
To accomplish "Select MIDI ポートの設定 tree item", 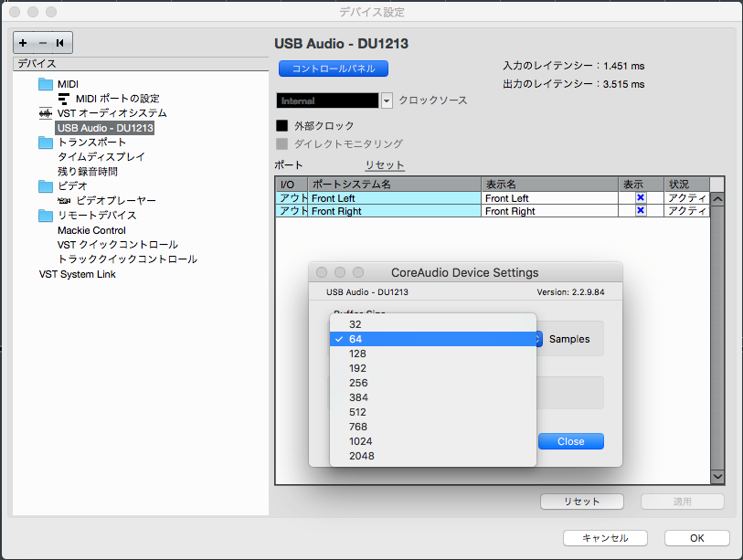I will click(118, 99).
